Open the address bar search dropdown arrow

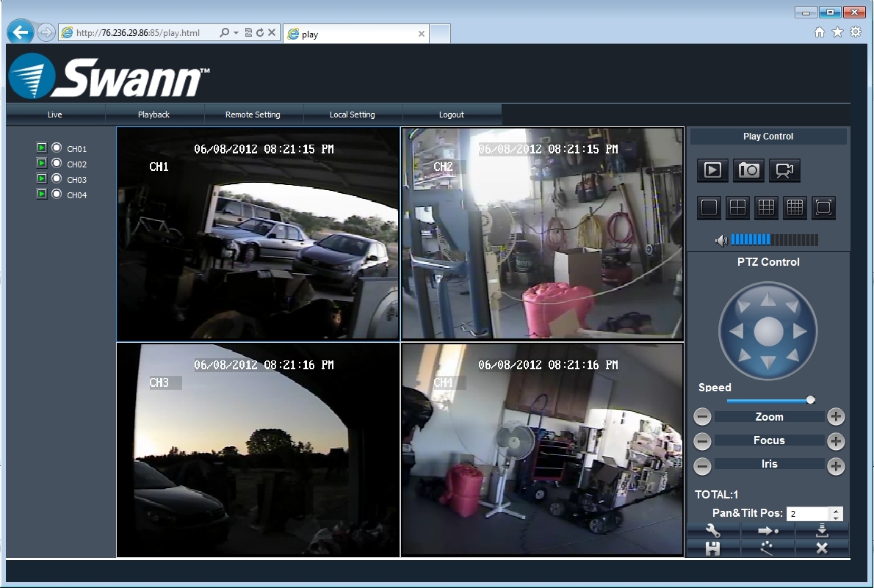click(236, 33)
